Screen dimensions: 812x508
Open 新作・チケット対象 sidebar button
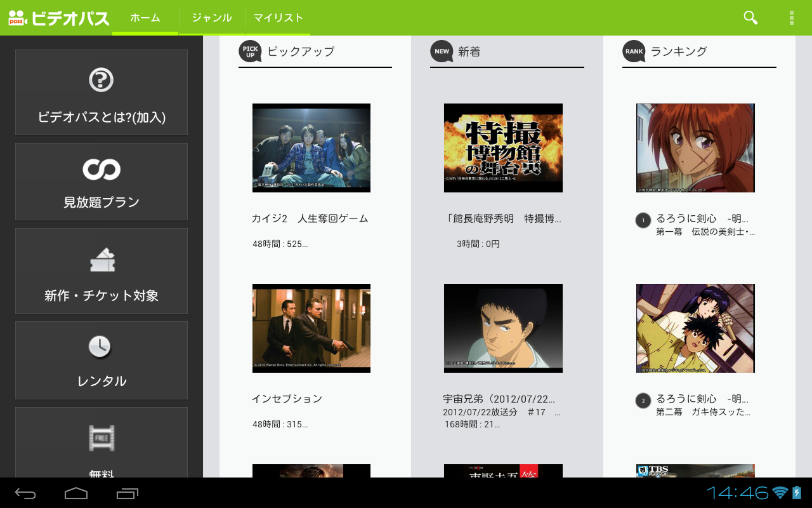pyautogui.click(x=101, y=271)
